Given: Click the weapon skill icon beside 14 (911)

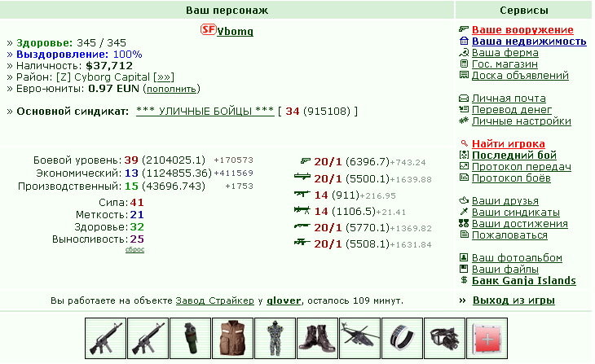Looking at the screenshot, I should pos(302,194).
